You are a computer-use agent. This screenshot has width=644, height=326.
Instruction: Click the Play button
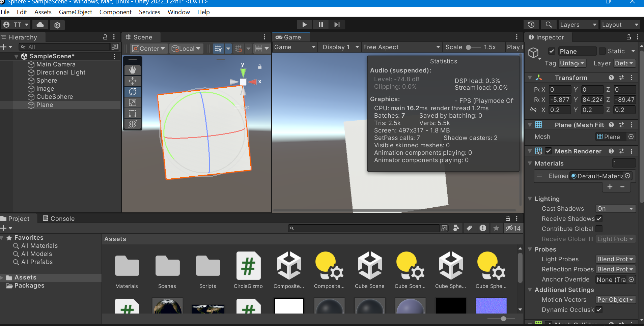pyautogui.click(x=304, y=25)
